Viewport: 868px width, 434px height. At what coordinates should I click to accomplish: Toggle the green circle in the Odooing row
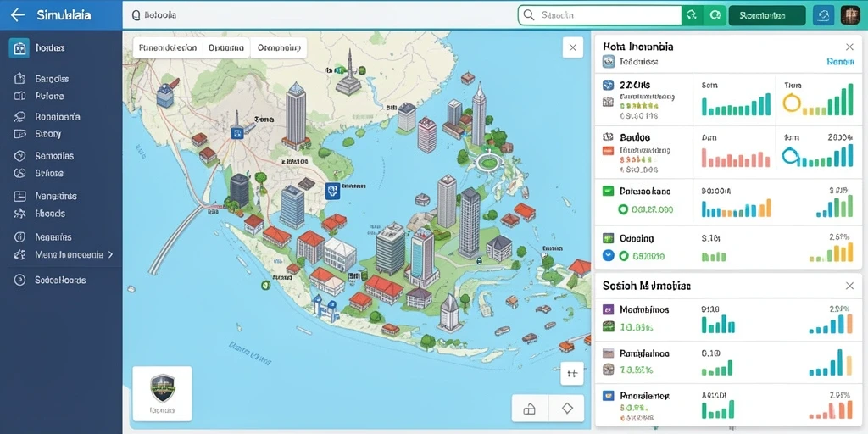(x=625, y=256)
